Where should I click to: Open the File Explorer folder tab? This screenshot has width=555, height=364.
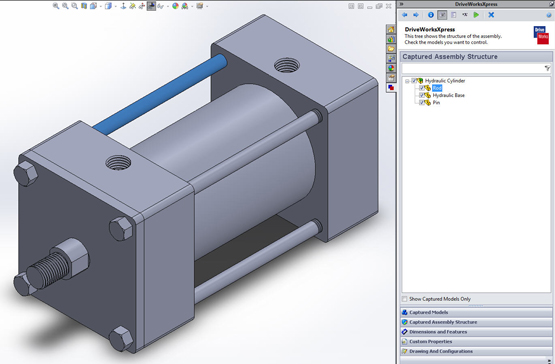coord(391,49)
